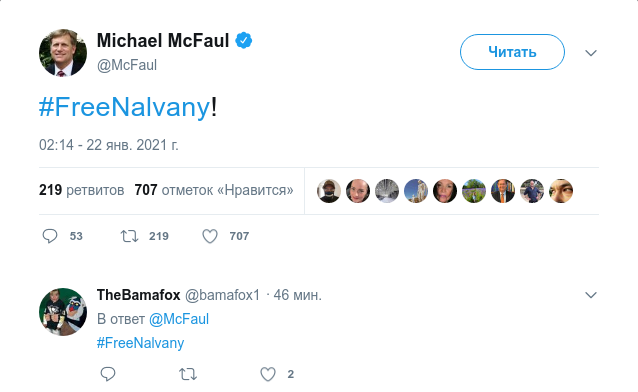Click the Читать follow button

pos(512,52)
